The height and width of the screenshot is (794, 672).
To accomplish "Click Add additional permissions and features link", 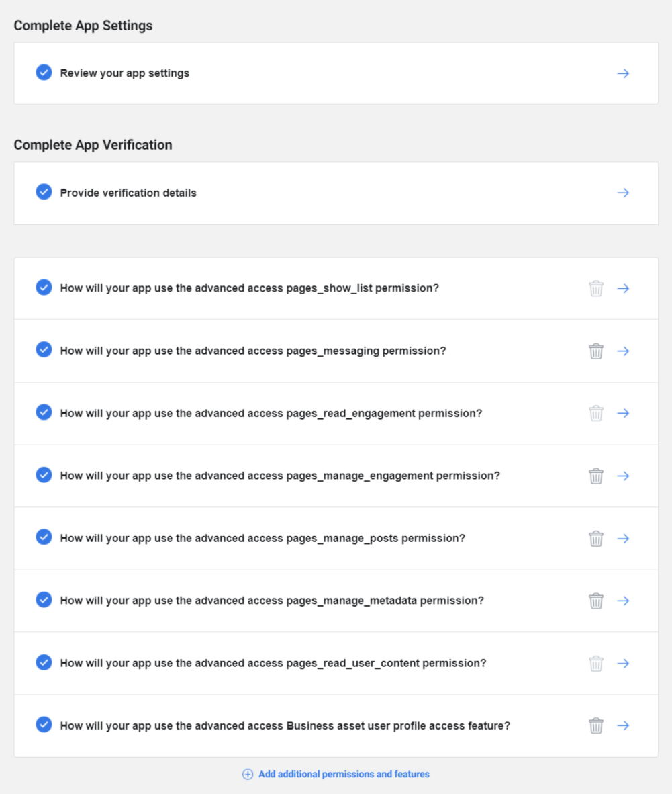I will [344, 775].
